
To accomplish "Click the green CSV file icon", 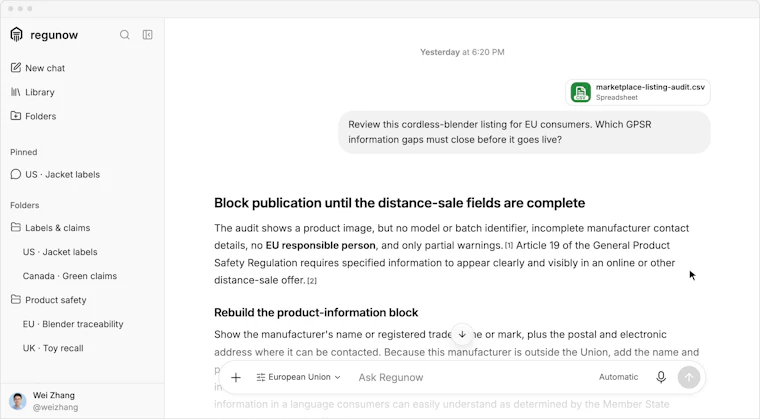I will pyautogui.click(x=581, y=92).
